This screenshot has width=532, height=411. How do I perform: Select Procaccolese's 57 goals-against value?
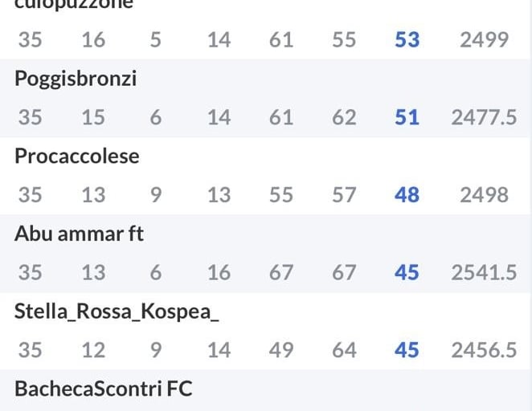tap(344, 195)
